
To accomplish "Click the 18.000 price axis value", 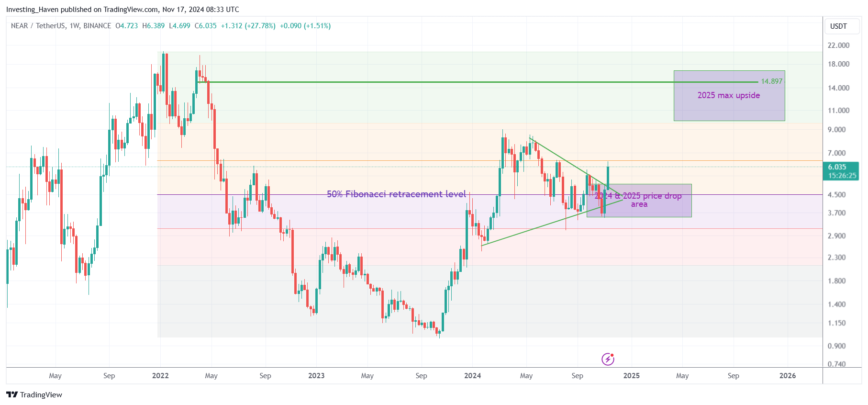I will pos(839,64).
